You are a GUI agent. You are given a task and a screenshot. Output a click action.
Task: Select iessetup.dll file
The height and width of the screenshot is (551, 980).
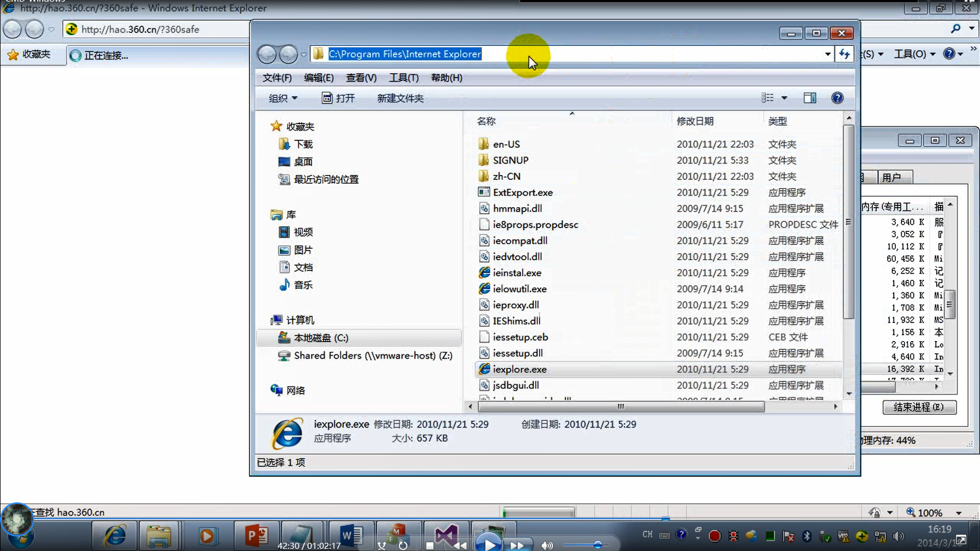[518, 353]
